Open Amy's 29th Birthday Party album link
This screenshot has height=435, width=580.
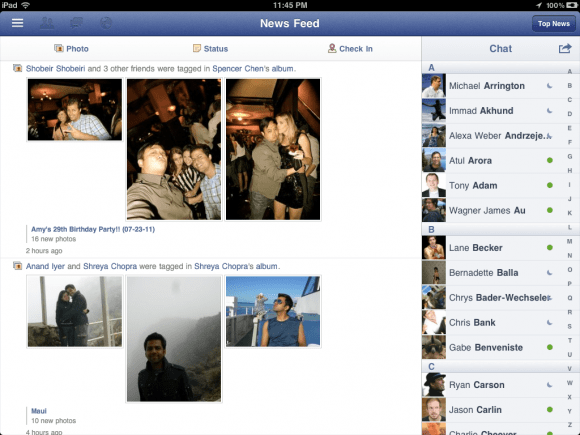click(93, 229)
